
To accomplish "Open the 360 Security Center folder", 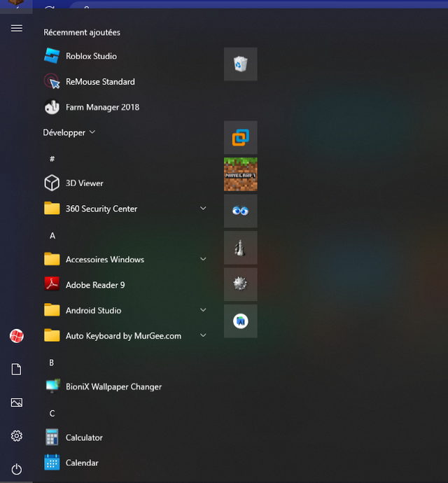I will pos(125,209).
